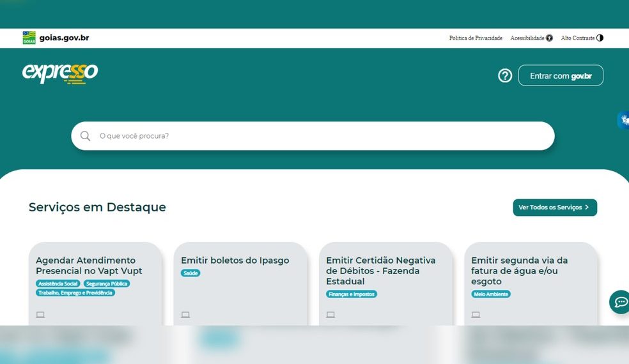Open help via question mark icon

click(x=505, y=75)
